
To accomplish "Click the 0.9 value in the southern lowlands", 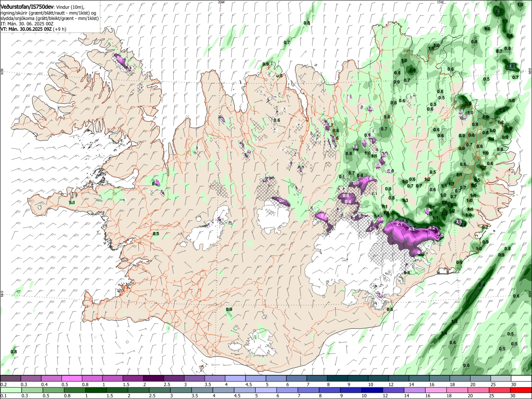I will [229, 310].
